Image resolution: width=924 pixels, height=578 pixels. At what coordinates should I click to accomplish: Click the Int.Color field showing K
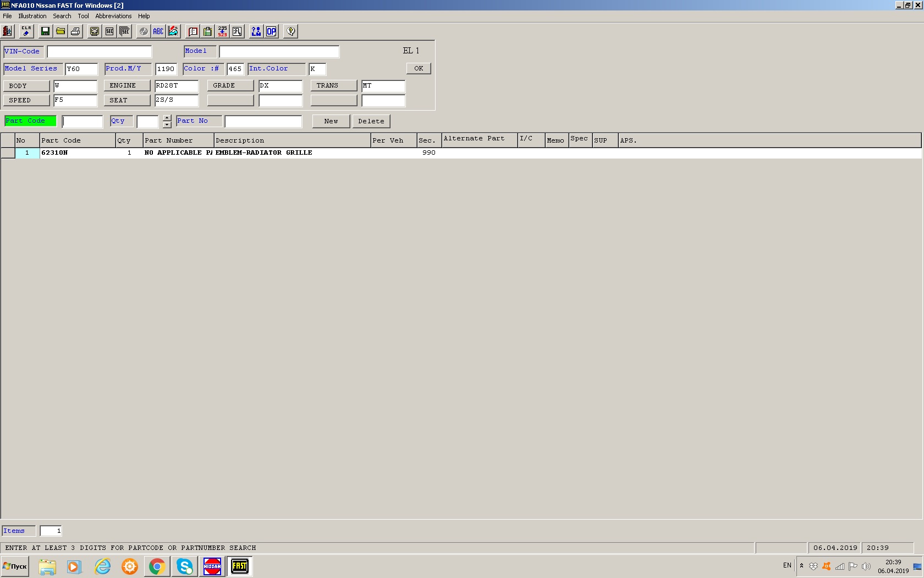pyautogui.click(x=317, y=69)
